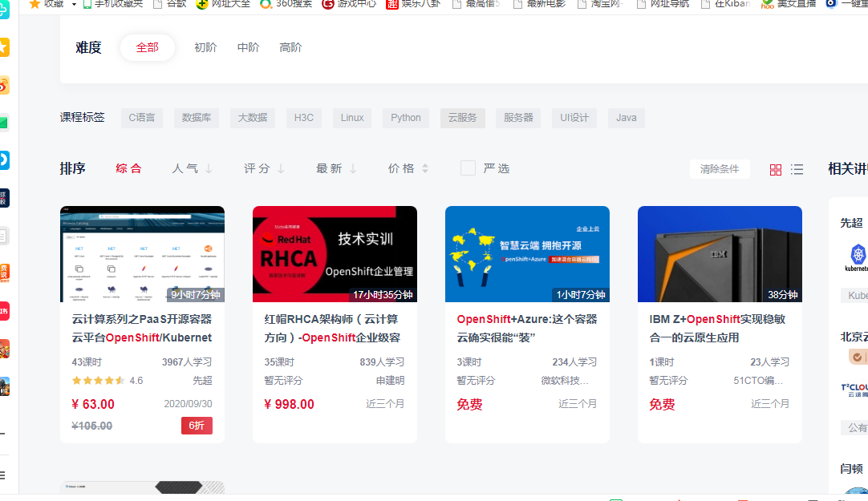Open the OpenShift+Azure course title

pyautogui.click(x=527, y=329)
